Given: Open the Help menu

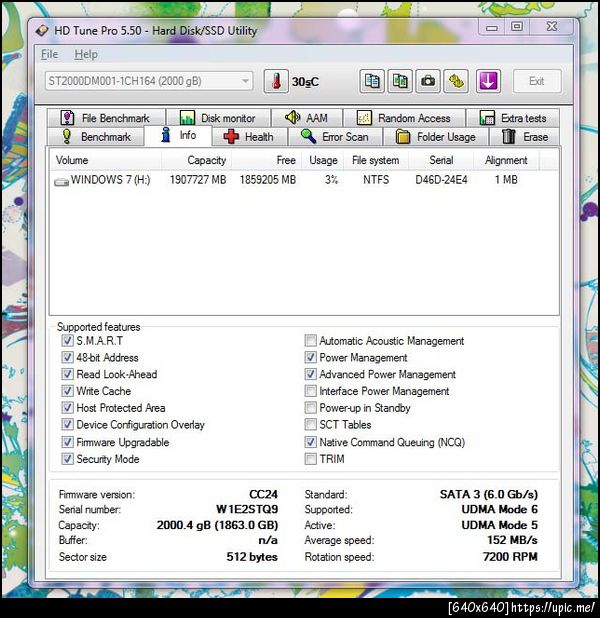Looking at the screenshot, I should (x=86, y=54).
